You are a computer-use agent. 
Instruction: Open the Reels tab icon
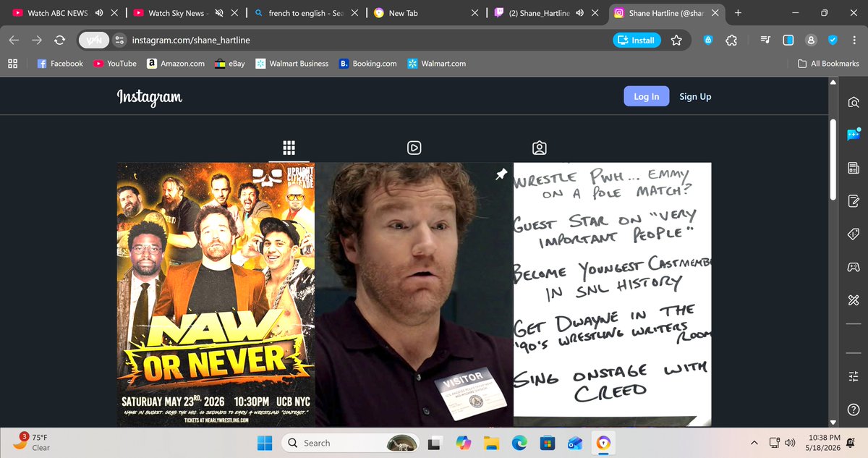point(414,148)
